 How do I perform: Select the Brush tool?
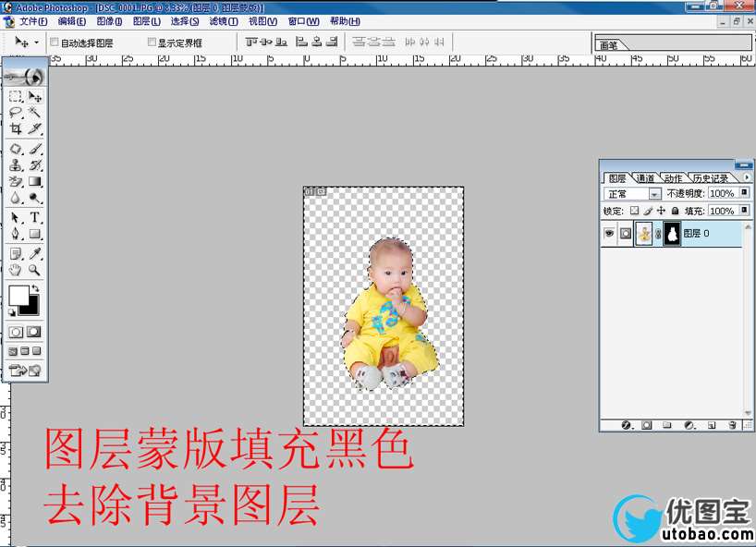click(x=34, y=149)
